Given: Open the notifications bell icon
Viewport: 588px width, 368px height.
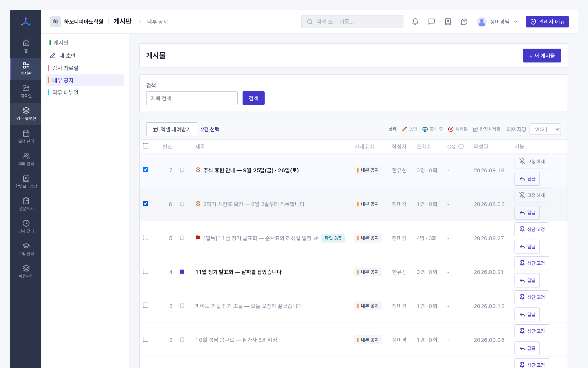Looking at the screenshot, I should coord(415,22).
